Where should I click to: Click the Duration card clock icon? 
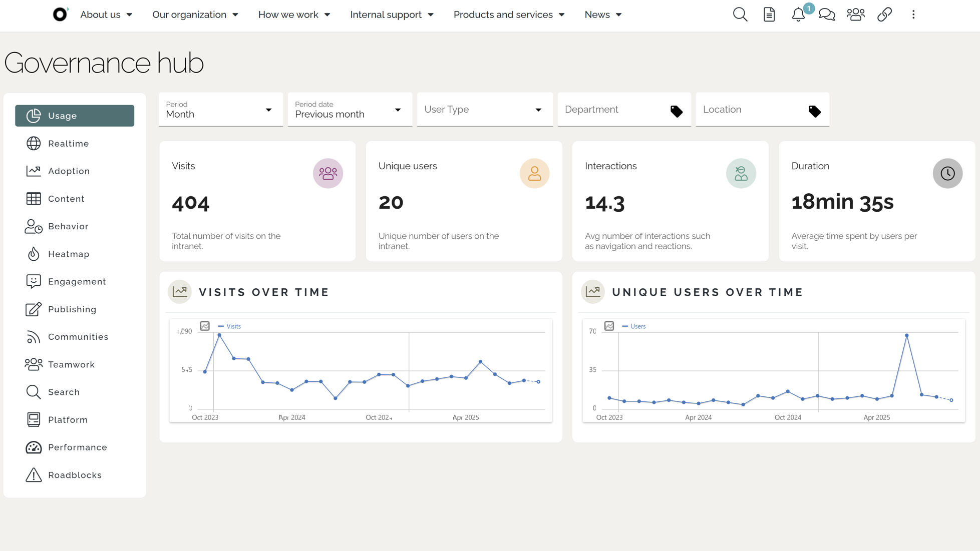tap(947, 173)
